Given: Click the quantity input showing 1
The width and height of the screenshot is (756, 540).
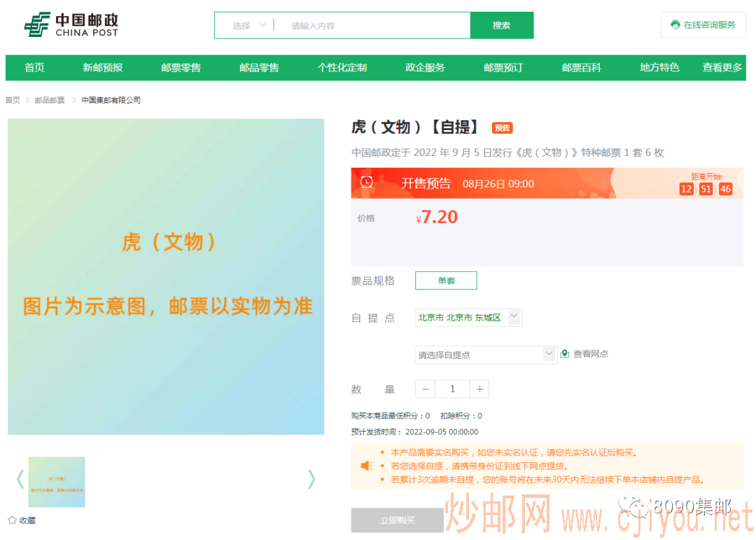Looking at the screenshot, I should point(452,389).
